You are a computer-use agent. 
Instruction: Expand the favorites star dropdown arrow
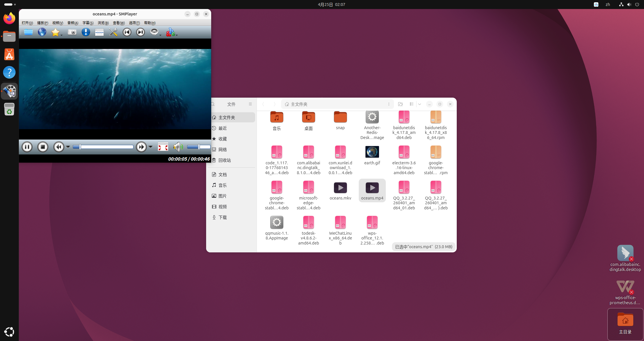[62, 35]
